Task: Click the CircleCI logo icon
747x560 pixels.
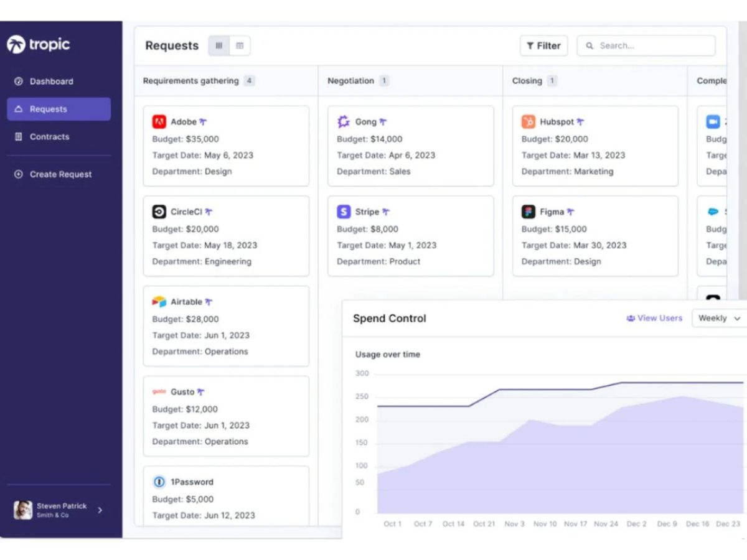Action: [x=159, y=212]
